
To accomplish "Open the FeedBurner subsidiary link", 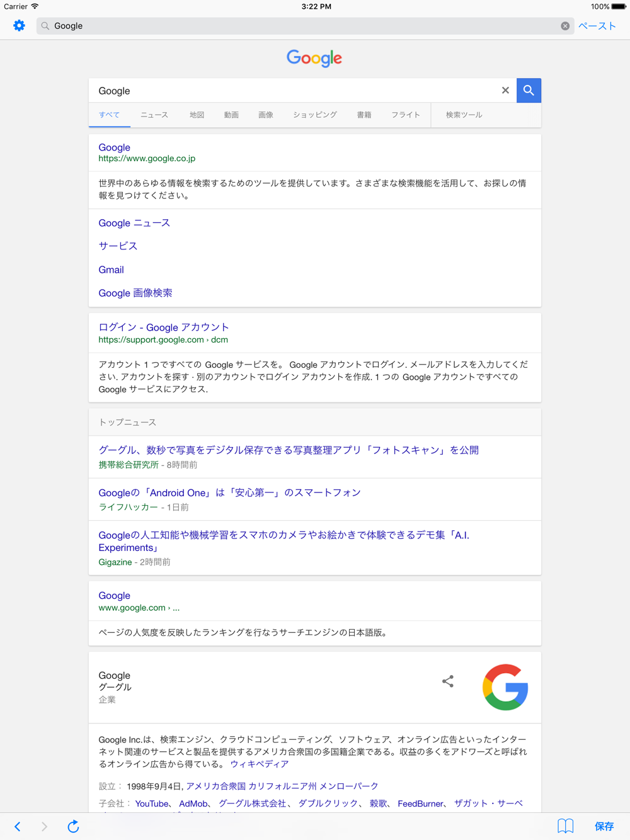I will (x=421, y=803).
